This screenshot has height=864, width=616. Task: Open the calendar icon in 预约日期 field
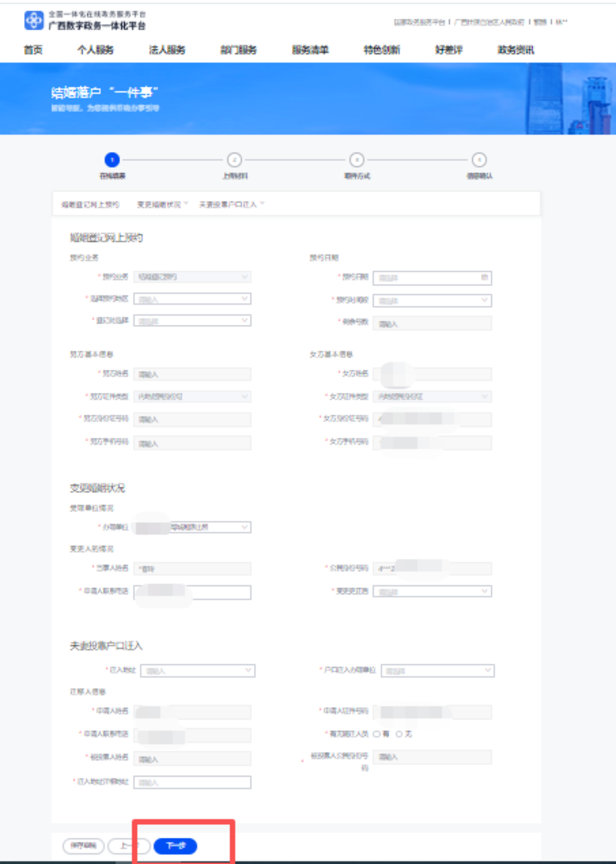point(484,277)
